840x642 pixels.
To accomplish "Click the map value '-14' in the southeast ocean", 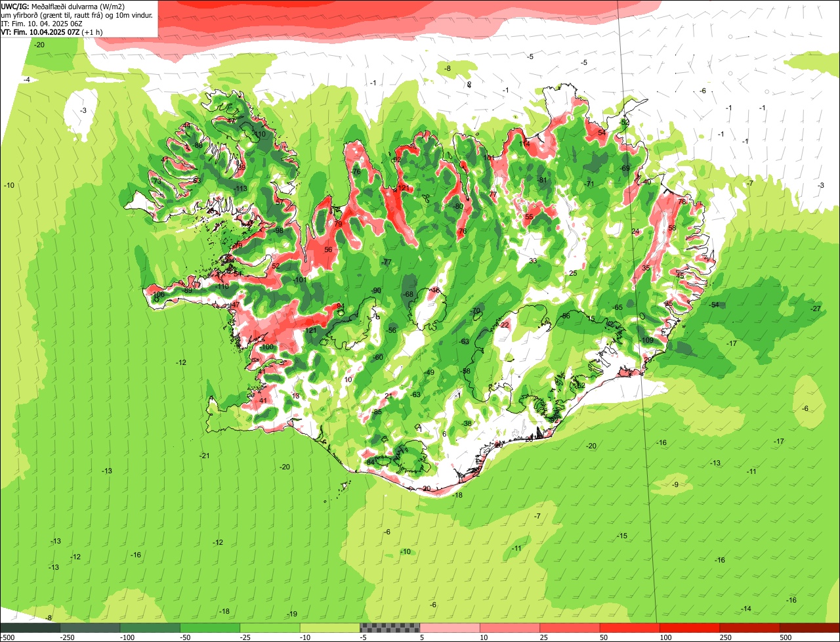I will [745, 609].
